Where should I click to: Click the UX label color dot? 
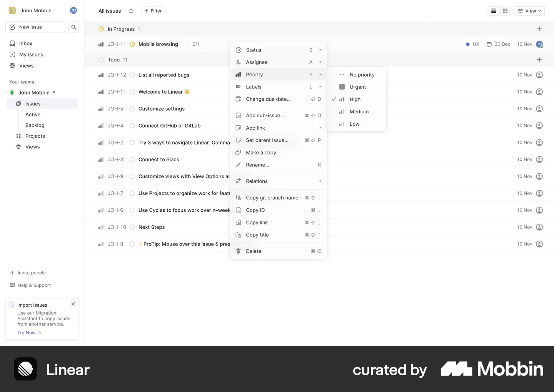click(x=468, y=44)
